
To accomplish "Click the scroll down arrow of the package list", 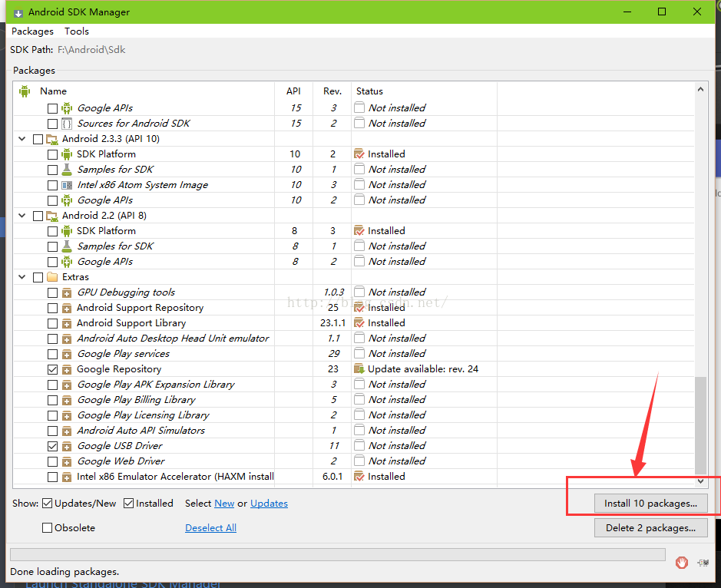I will (x=700, y=481).
